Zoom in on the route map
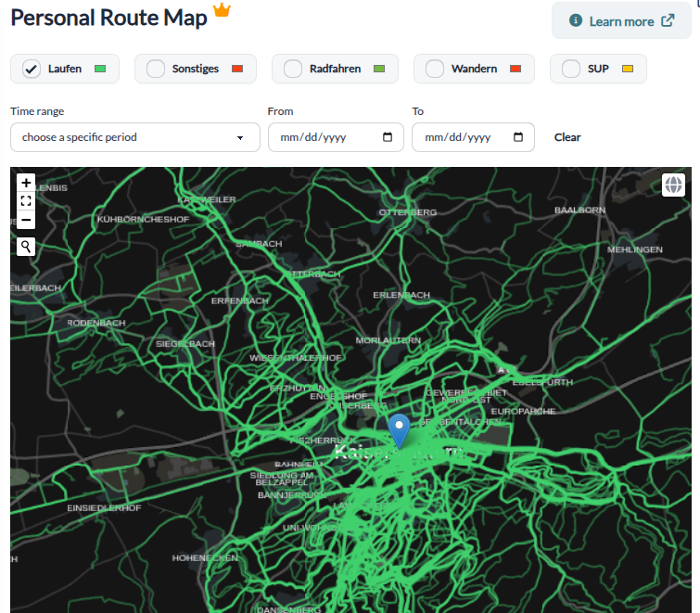 (x=26, y=183)
